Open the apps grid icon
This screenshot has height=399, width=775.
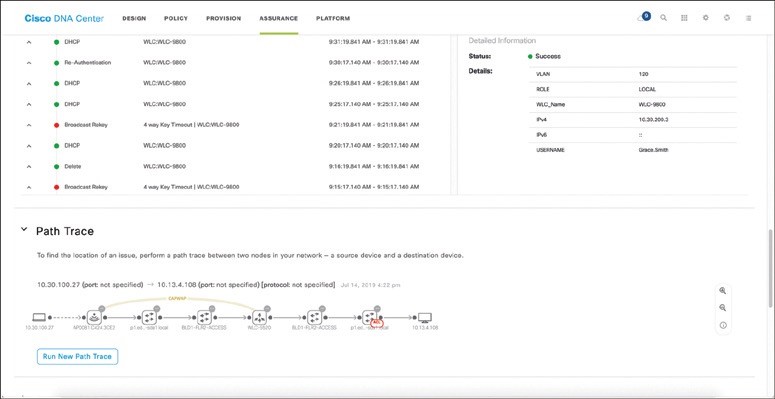685,18
